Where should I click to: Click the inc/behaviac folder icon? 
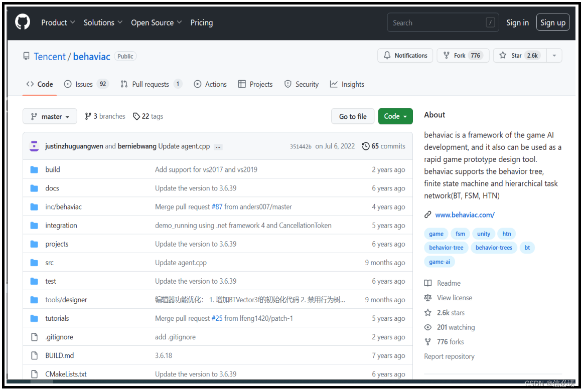(34, 207)
